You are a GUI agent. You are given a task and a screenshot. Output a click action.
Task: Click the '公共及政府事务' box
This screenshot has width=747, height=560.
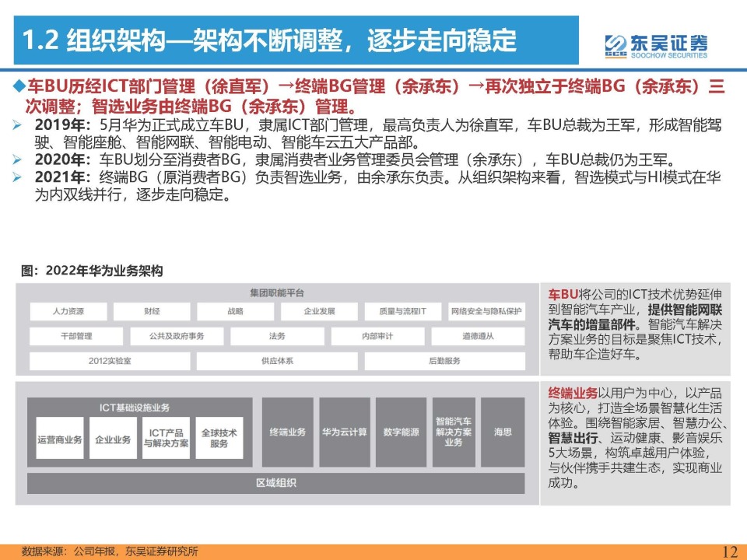click(177, 336)
